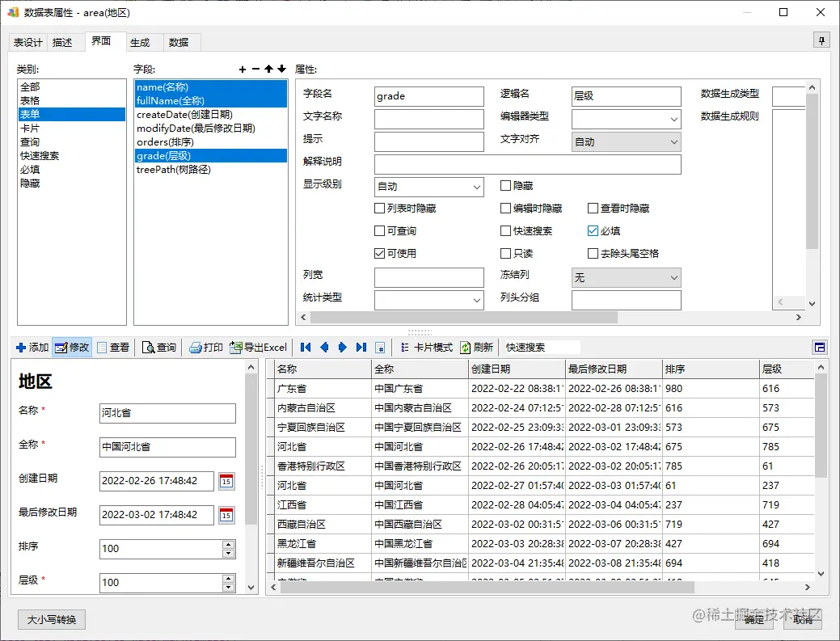Move field down with the down arrow

point(282,69)
